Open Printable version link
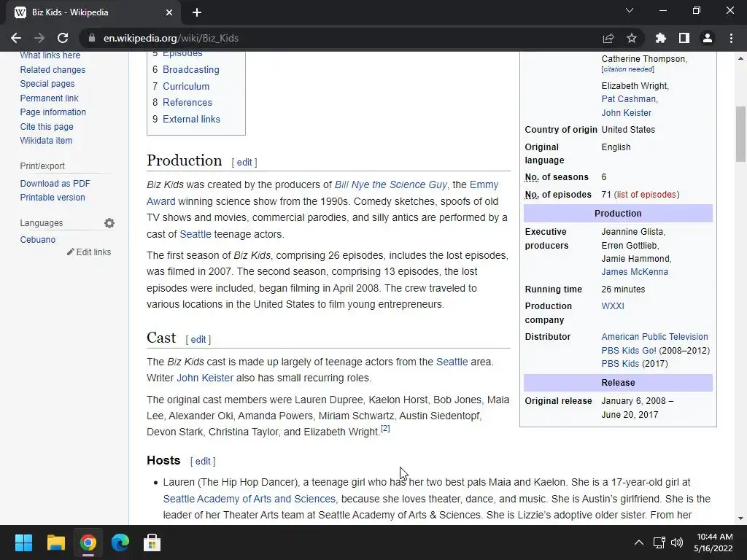Image resolution: width=747 pixels, height=560 pixels. coord(53,198)
